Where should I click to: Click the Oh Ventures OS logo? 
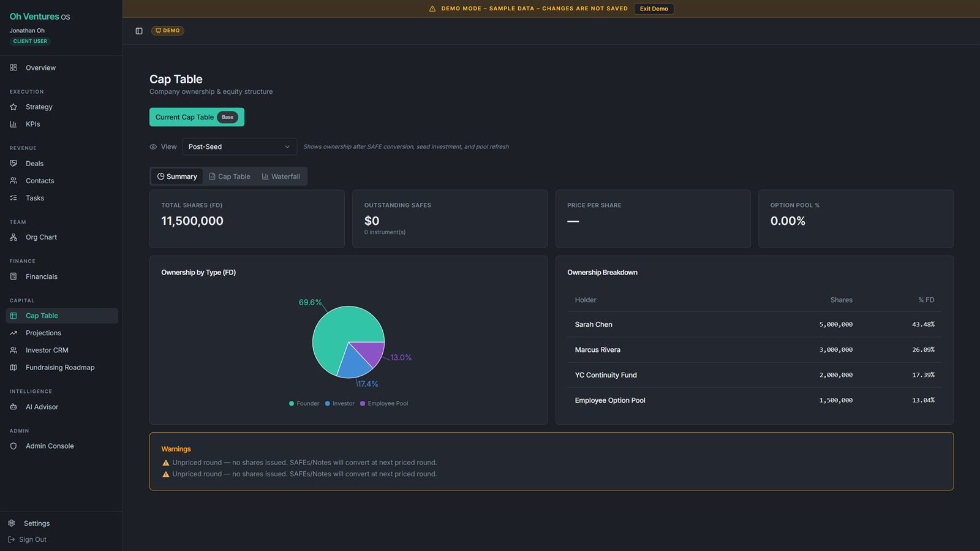click(x=40, y=17)
